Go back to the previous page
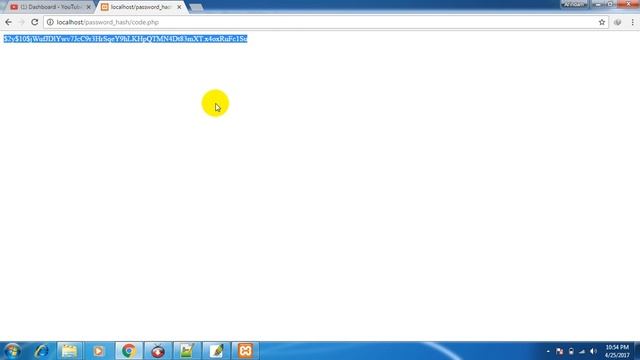The image size is (640, 360). point(9,22)
